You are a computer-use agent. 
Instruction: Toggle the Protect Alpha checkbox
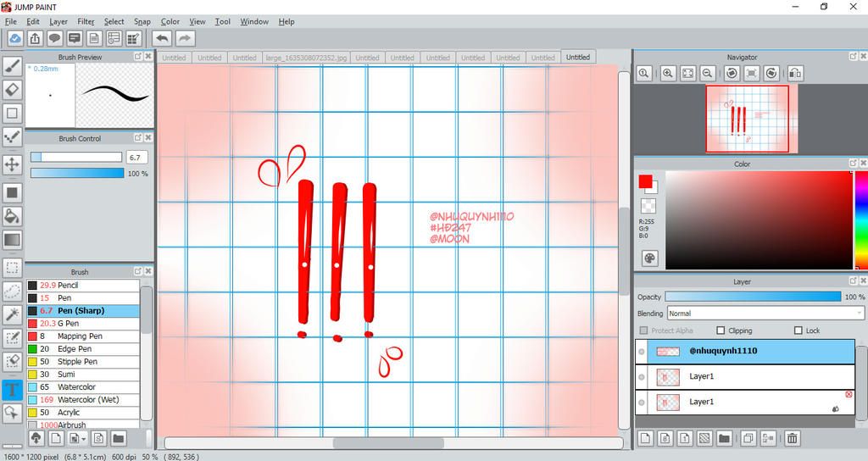(x=643, y=330)
